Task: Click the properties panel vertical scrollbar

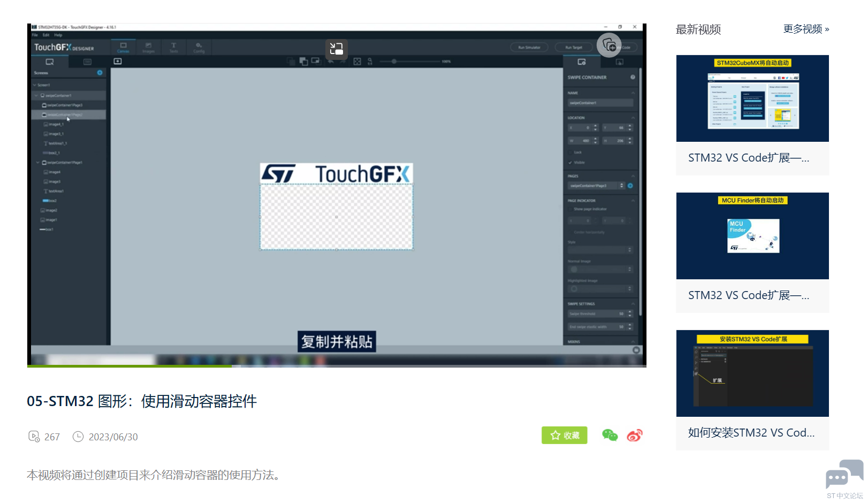Action: coord(640,193)
